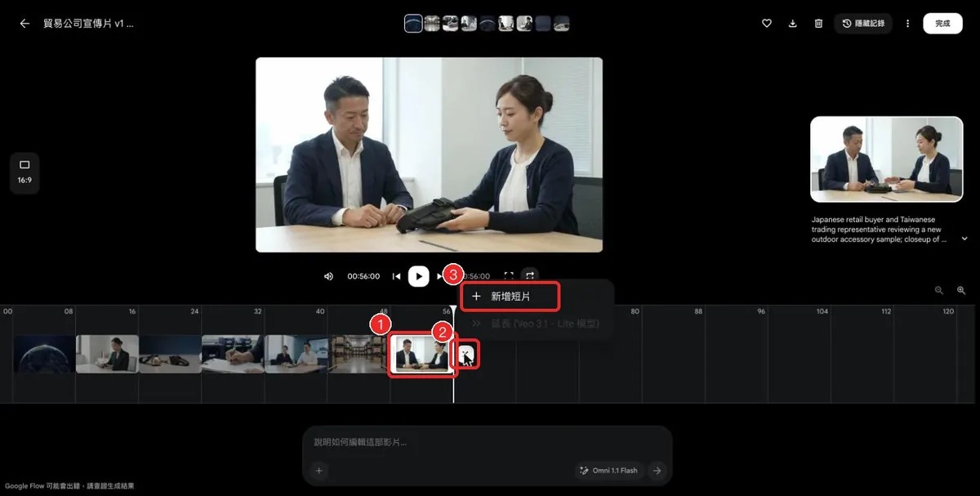Viewport: 980px width, 496px height.
Task: Zoom out the timeline
Action: point(939,290)
